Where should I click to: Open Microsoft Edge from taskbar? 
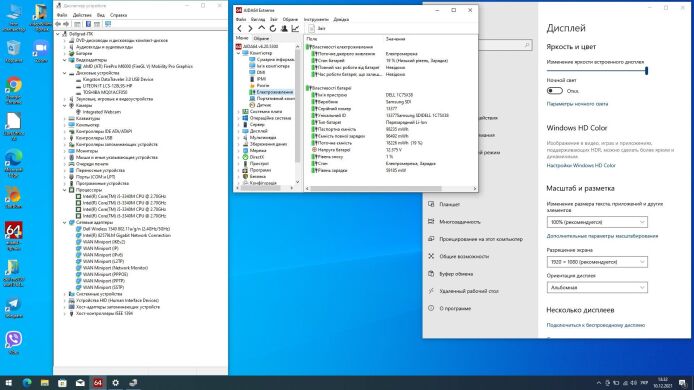click(x=27, y=382)
